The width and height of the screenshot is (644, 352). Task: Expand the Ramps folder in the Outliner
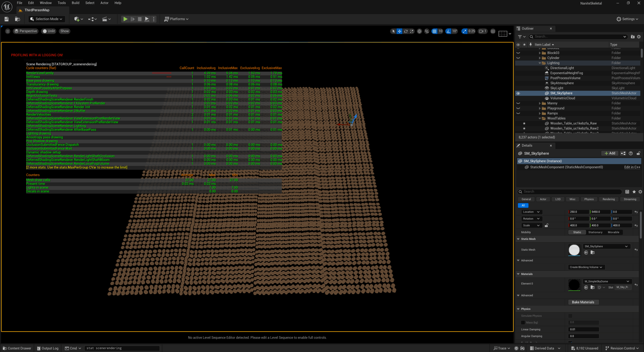pos(540,113)
